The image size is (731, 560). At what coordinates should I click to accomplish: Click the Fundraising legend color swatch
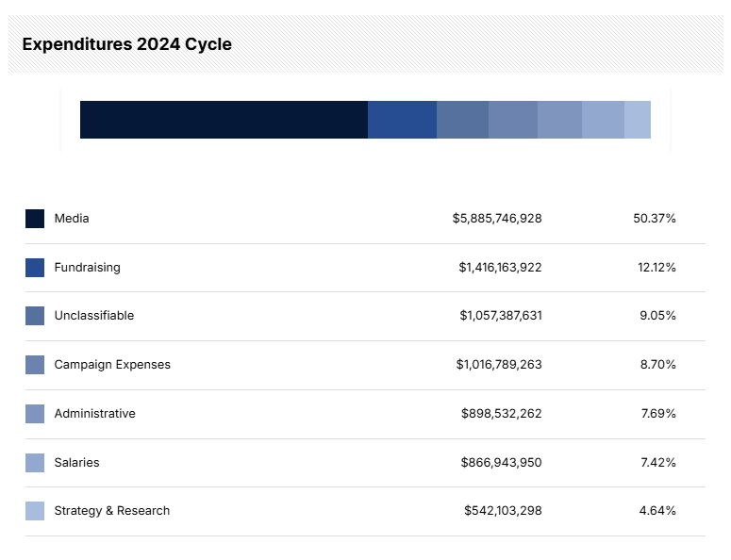pyautogui.click(x=35, y=268)
